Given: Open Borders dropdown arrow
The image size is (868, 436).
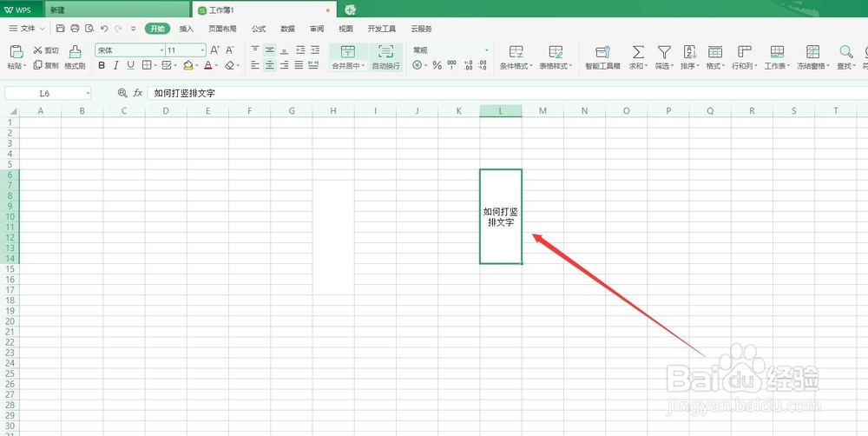Looking at the screenshot, I should (155, 66).
